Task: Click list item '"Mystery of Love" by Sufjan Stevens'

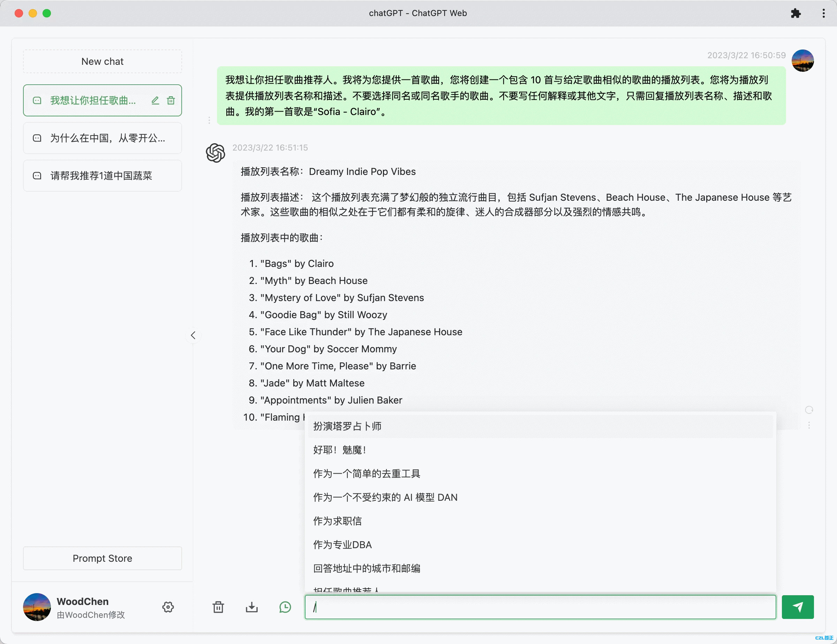Action: [342, 298]
